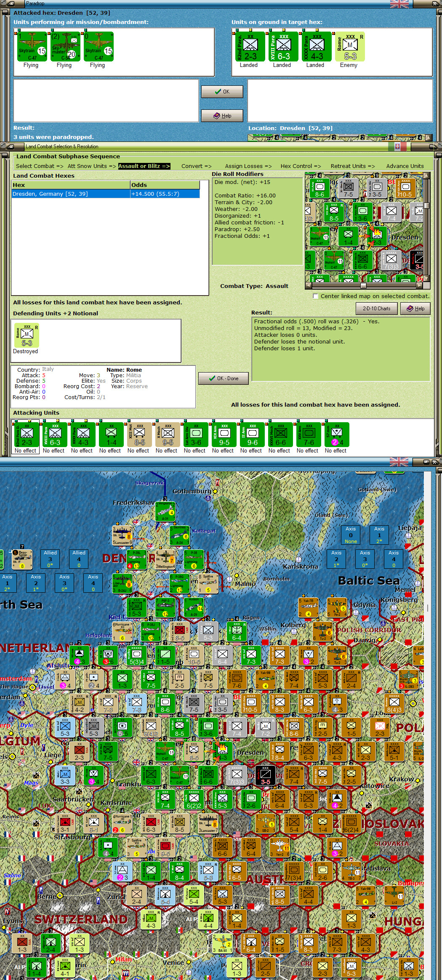
Task: Click XVIII Para 6-3 unit in target hex
Action: pos(283,46)
